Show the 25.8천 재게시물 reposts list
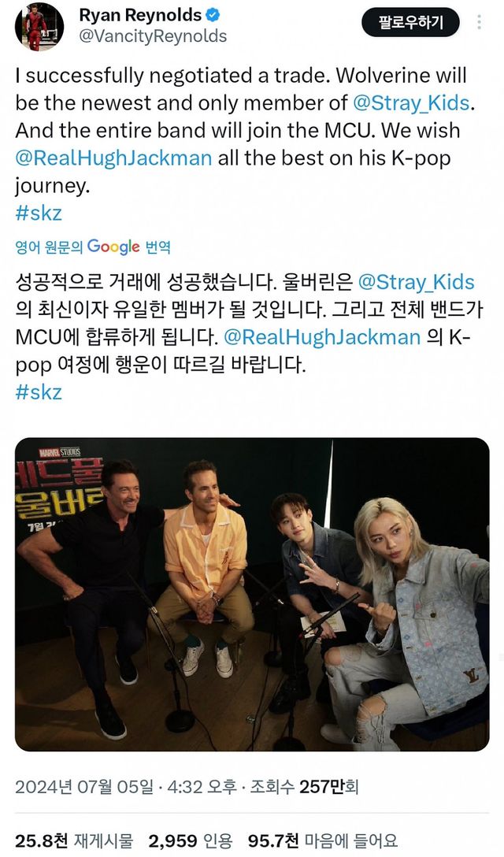 click(74, 840)
